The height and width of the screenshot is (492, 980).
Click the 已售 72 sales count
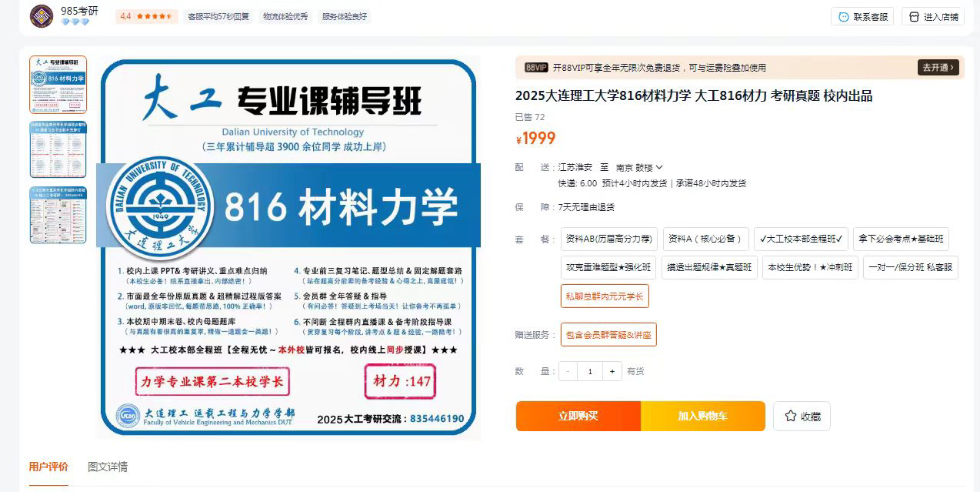[x=530, y=117]
